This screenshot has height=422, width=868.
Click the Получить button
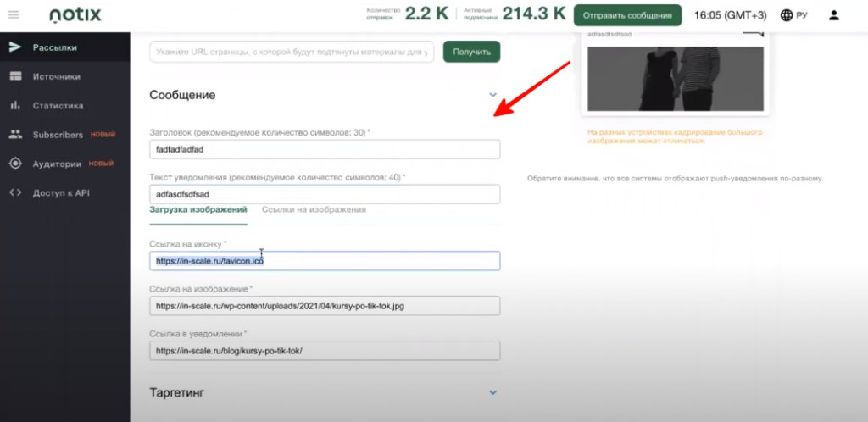[471, 52]
